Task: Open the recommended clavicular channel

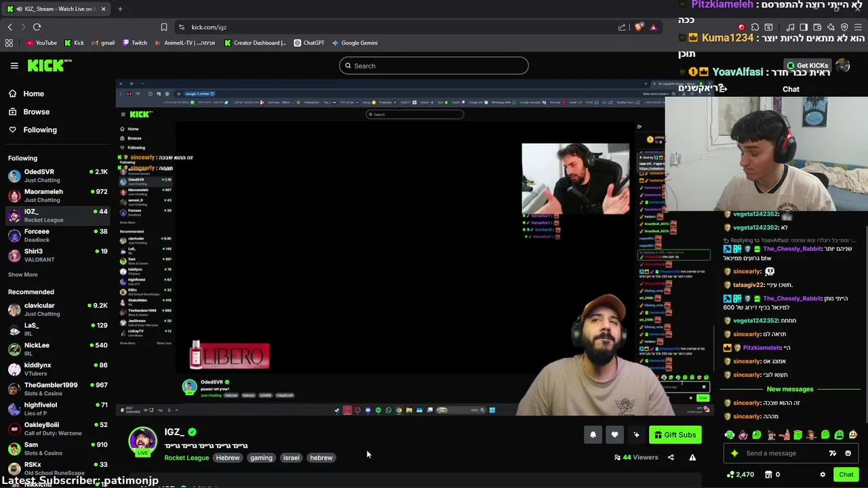Action: click(58, 309)
